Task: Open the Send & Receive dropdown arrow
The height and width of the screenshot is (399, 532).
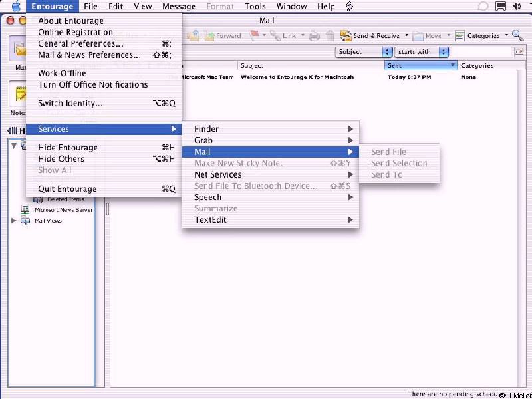Action: tap(406, 35)
